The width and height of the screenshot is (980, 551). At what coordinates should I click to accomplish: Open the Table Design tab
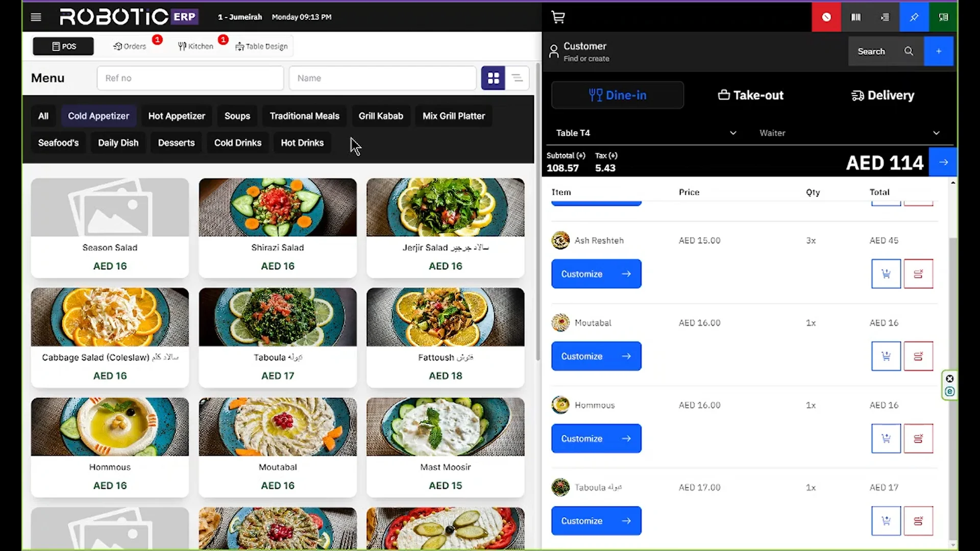tap(261, 46)
